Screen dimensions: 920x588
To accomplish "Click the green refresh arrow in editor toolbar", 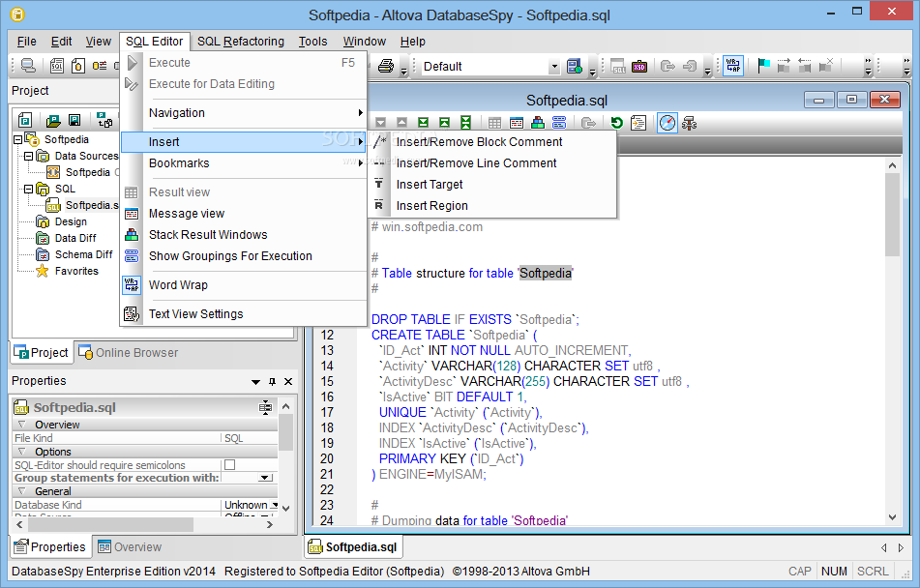I will (616, 123).
